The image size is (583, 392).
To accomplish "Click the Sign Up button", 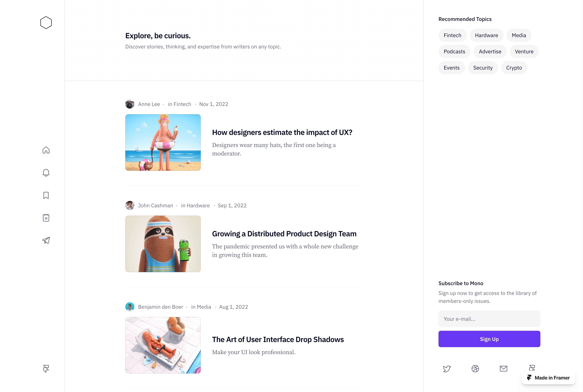I will point(489,339).
